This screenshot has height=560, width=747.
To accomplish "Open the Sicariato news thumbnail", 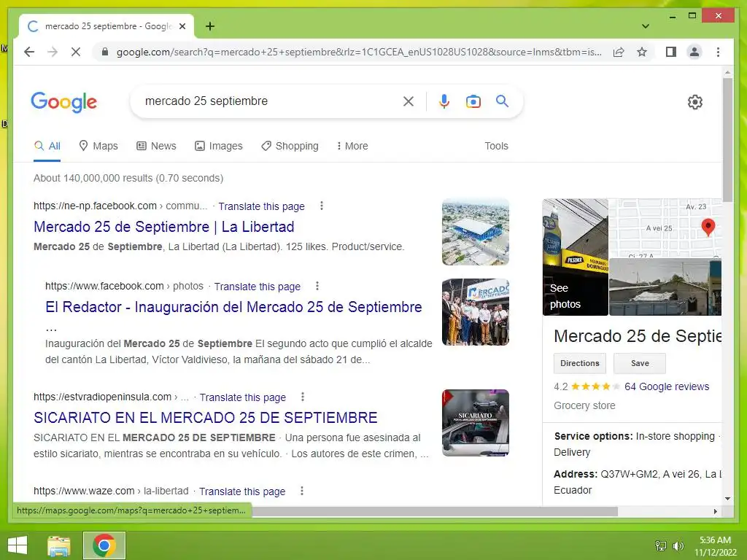I will point(476,423).
